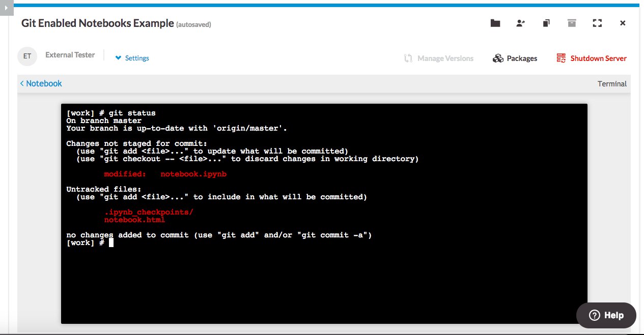This screenshot has width=644, height=335.
Task: Click the Packages label
Action: click(x=522, y=58)
